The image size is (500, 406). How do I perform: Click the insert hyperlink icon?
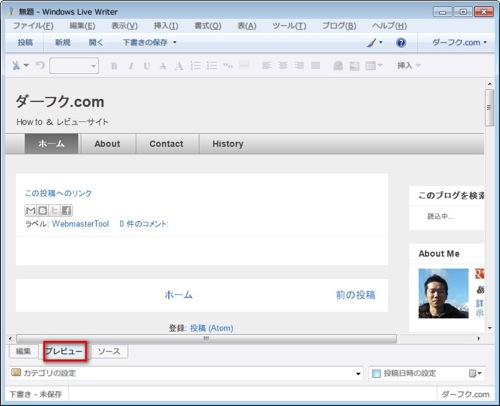click(x=338, y=66)
